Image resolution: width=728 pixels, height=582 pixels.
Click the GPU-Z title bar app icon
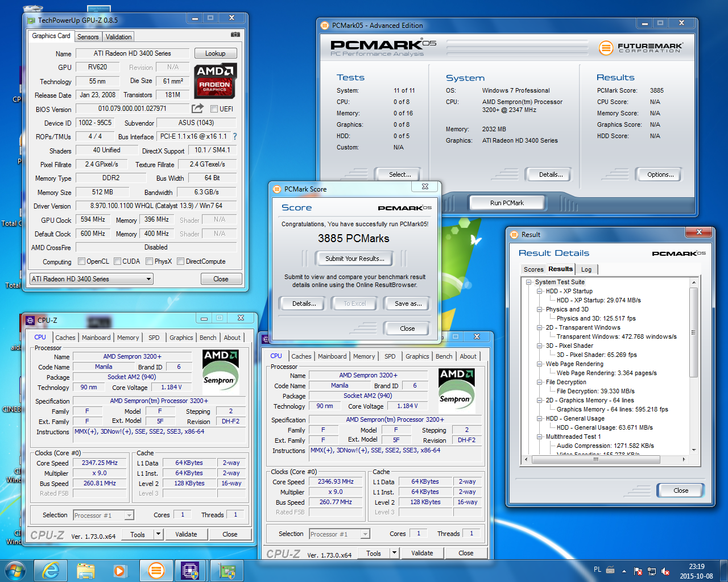click(32, 20)
